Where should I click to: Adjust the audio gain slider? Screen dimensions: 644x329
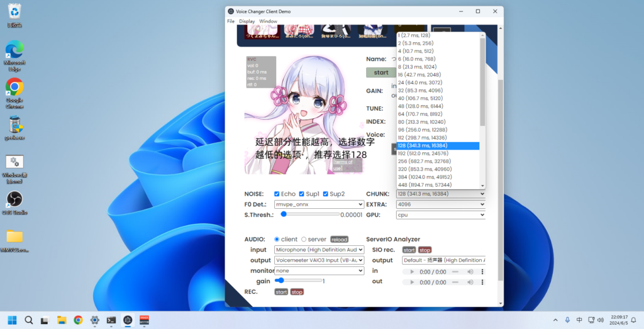tap(299, 281)
